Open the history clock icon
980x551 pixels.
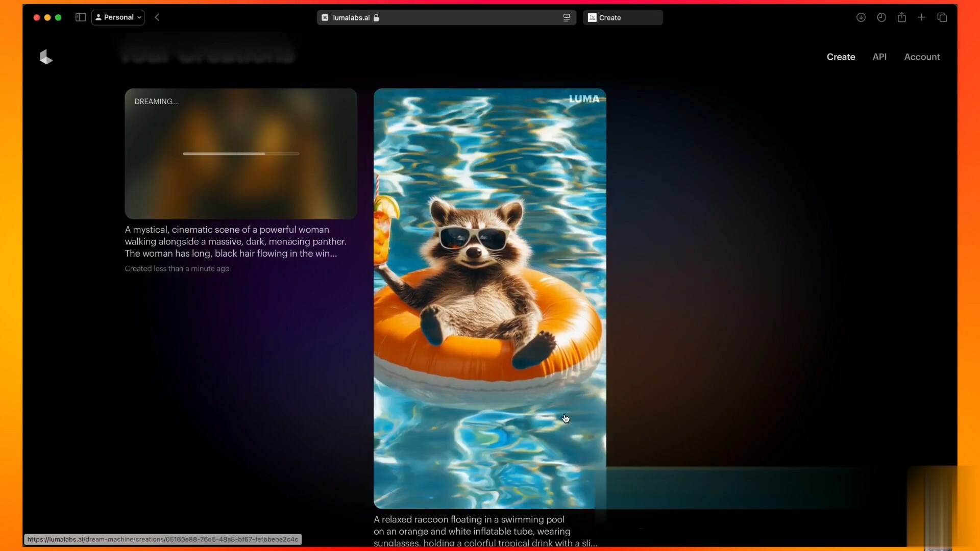[881, 17]
